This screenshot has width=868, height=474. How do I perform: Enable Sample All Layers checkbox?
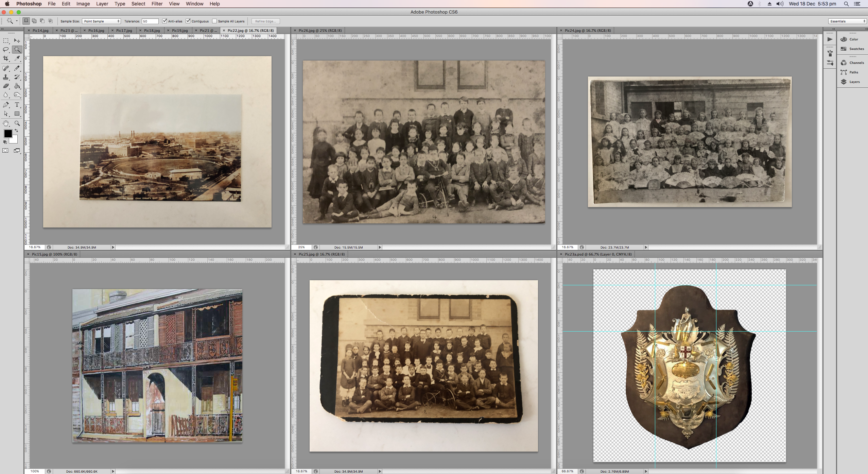(214, 21)
